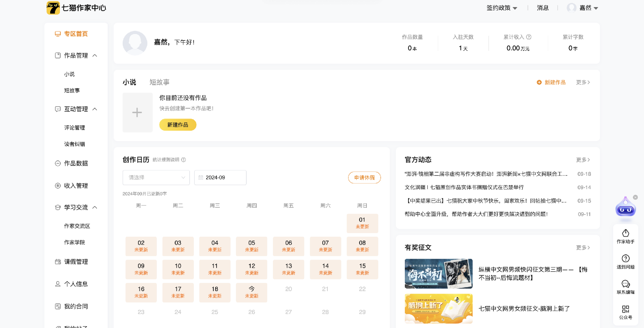Screen dimensions: 644x328
Task: Open the 悔不当初 contest banner thumbnail
Action: coord(439,274)
